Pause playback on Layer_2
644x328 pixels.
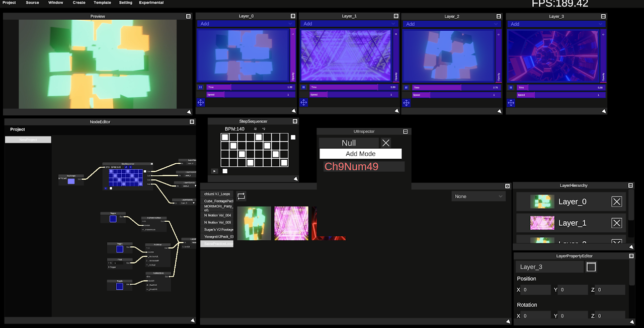coord(406,87)
